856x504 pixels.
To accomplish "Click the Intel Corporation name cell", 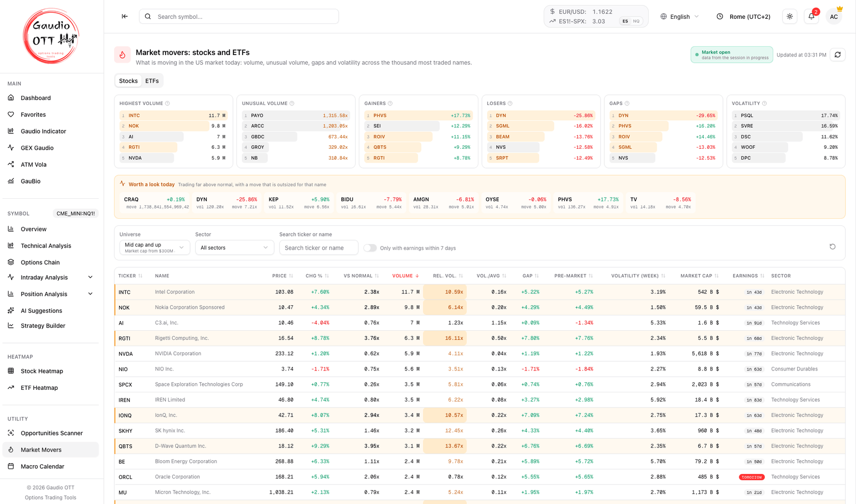I will tap(175, 292).
